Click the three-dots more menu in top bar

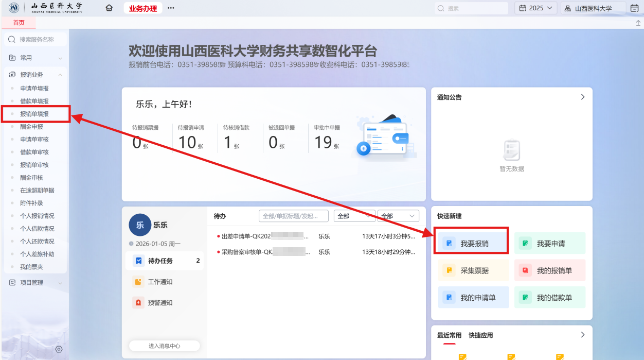click(x=171, y=8)
